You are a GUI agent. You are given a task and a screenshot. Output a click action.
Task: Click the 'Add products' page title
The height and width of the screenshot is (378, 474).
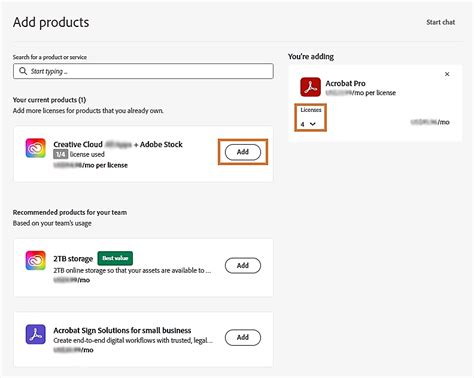51,22
